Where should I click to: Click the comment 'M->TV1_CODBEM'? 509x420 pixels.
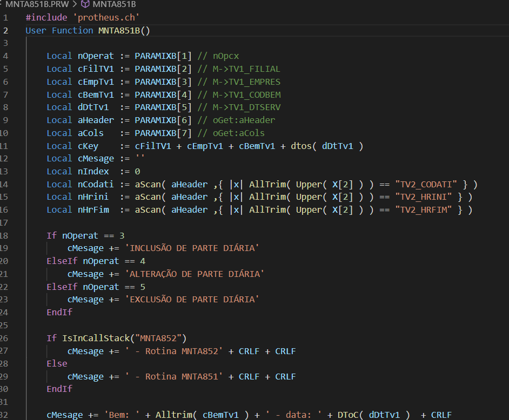246,94
